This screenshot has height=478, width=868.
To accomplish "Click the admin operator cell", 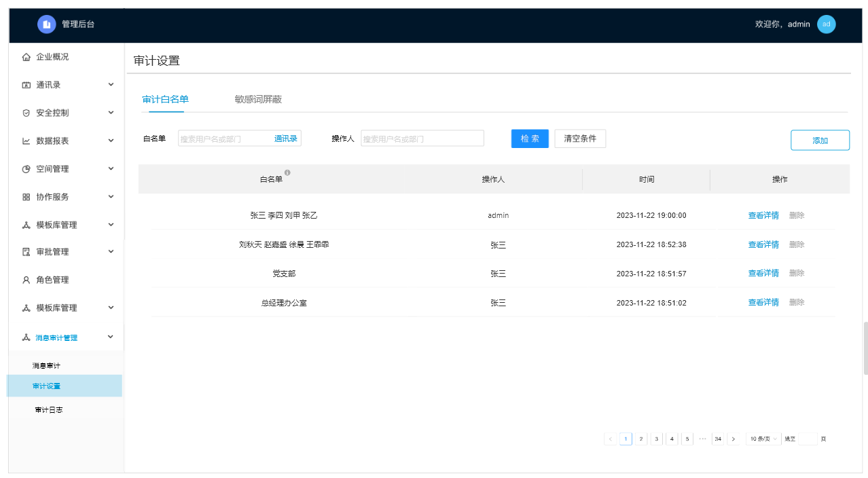I will [499, 215].
